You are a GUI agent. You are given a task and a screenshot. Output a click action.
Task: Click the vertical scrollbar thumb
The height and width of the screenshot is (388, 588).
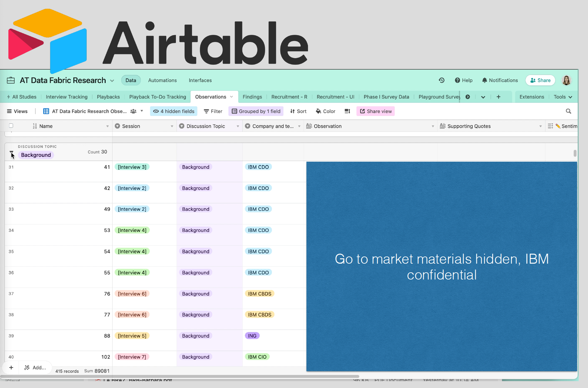(575, 153)
